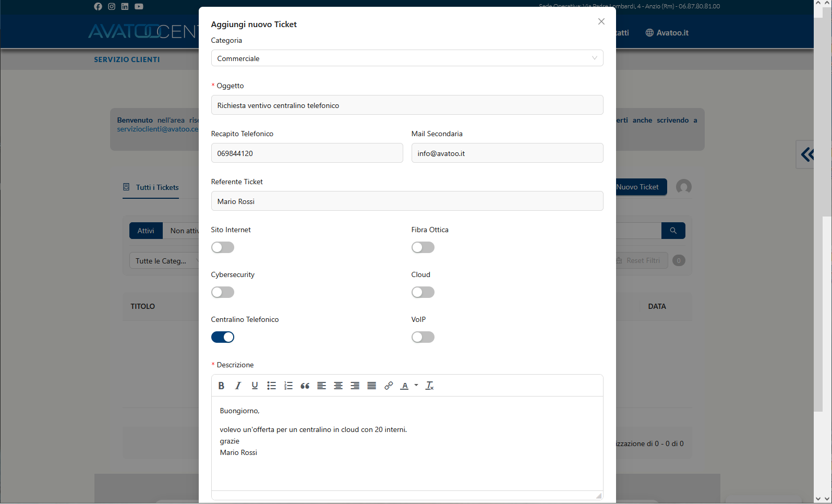Insert a bulleted list in description

[x=271, y=386]
